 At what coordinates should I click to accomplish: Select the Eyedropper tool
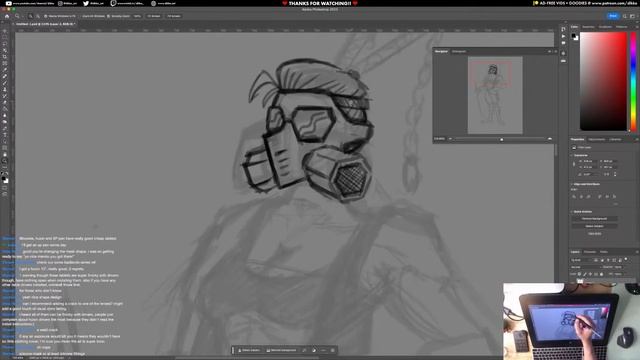5,70
